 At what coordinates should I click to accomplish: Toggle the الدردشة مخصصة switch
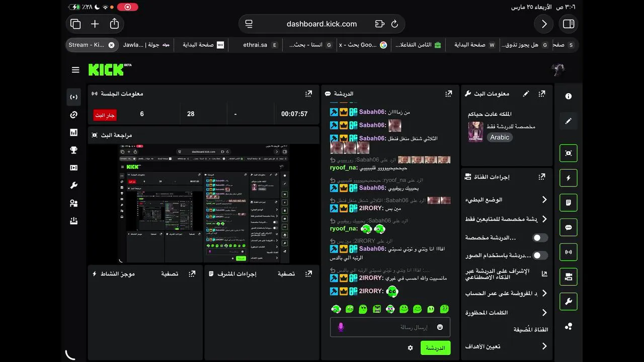click(x=540, y=238)
